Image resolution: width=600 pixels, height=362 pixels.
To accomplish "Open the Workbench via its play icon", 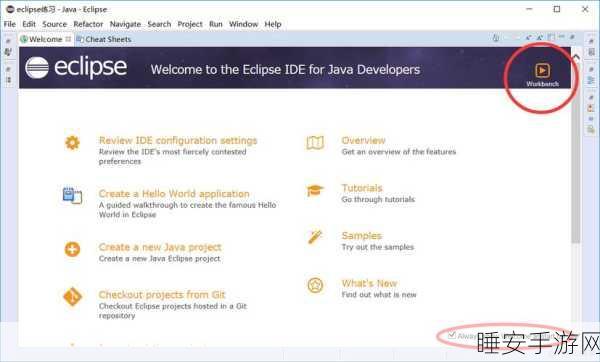I will (542, 71).
